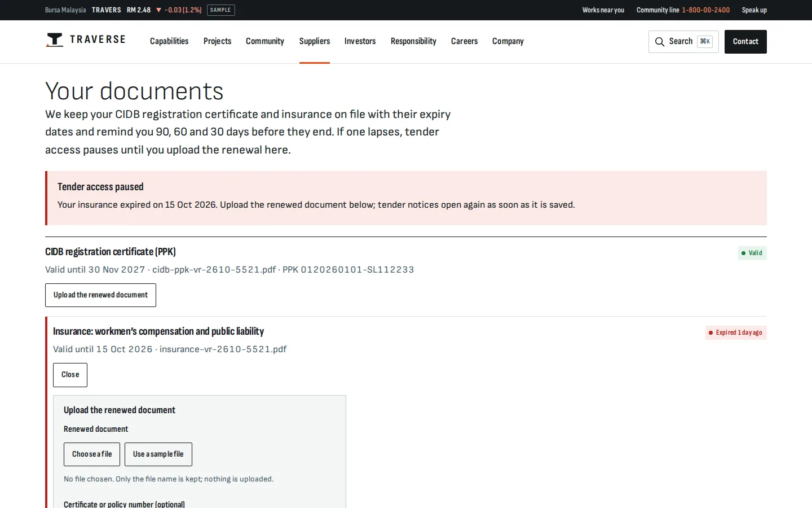The height and width of the screenshot is (508, 812).
Task: Go to the Careers page
Action: coord(464,41)
